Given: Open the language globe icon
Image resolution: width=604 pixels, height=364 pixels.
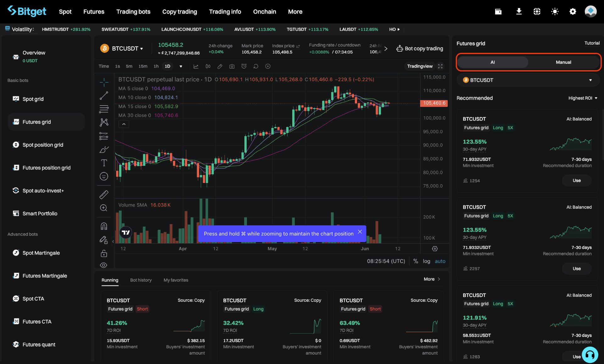Looking at the screenshot, I should pyautogui.click(x=537, y=12).
